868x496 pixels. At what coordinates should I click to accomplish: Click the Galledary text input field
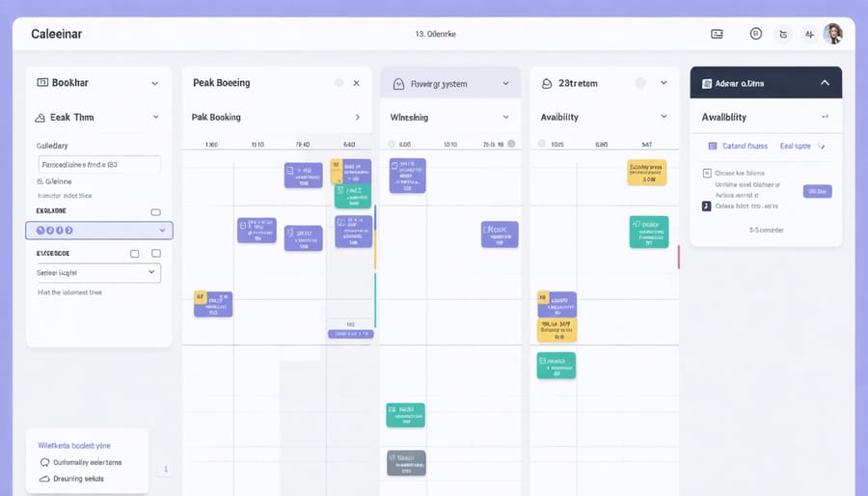[97, 165]
